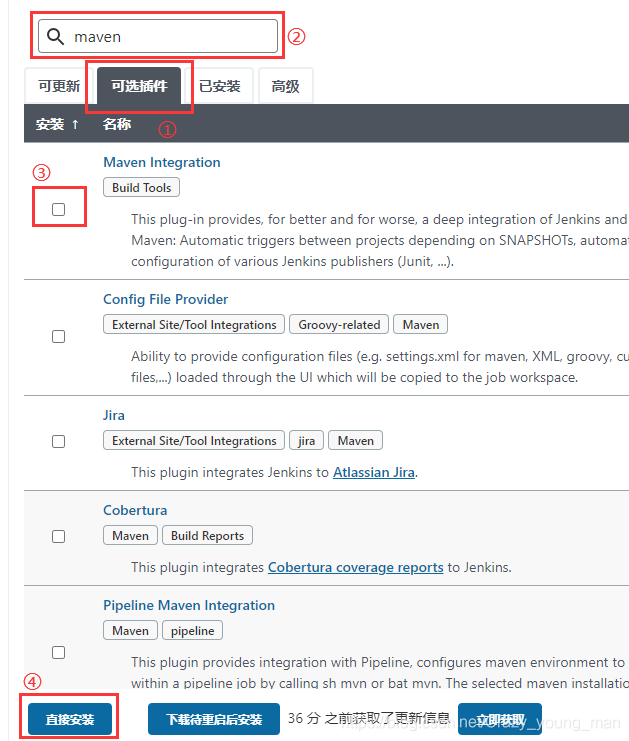Screen dimensions: 629x741
Task: Open the 已安装 tab
Action: [220, 86]
